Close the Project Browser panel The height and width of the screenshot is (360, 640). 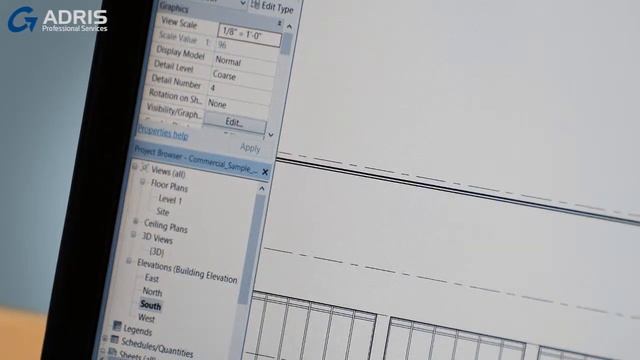[265, 172]
